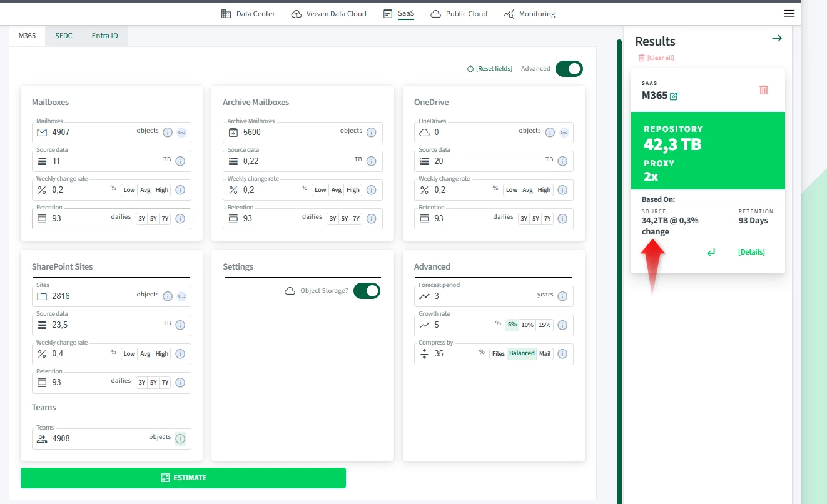Open the SaaS section
This screenshot has width=827, height=504.
click(x=399, y=14)
